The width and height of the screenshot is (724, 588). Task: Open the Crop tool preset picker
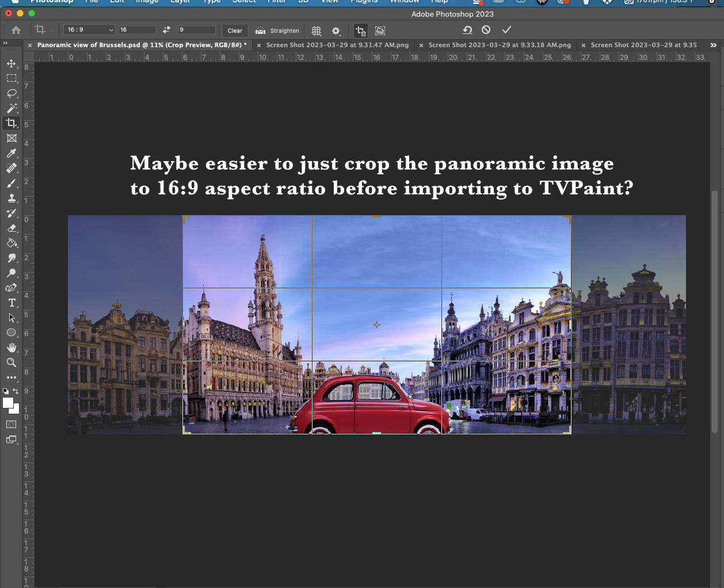pyautogui.click(x=44, y=30)
